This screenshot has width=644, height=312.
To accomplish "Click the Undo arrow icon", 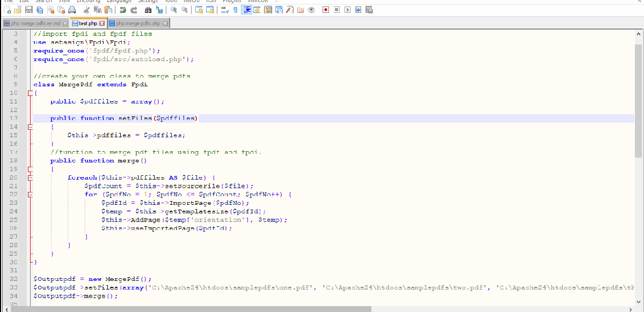I will (122, 9).
